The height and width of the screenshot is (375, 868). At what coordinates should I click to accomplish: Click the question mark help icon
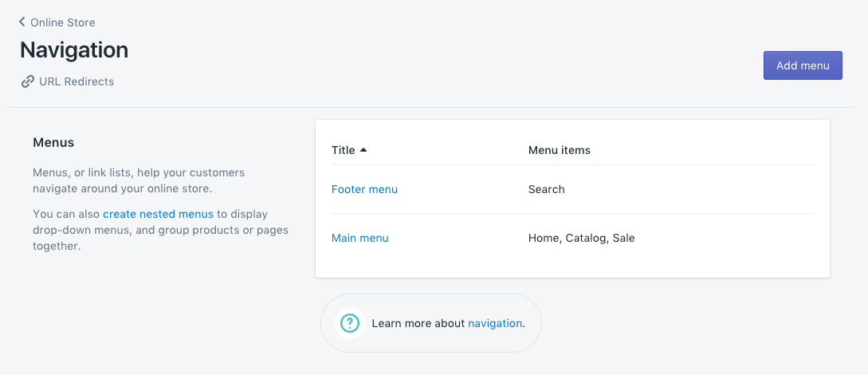tap(349, 323)
